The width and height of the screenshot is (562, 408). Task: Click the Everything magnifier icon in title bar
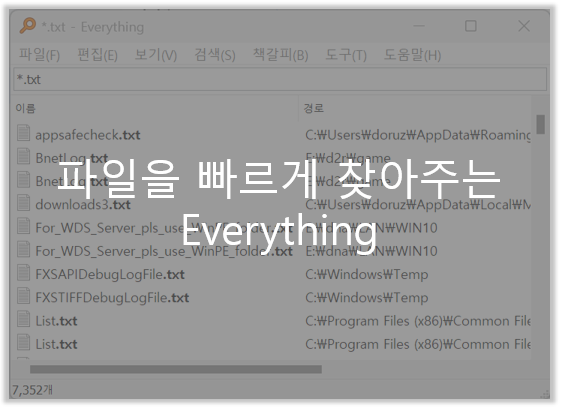28,26
